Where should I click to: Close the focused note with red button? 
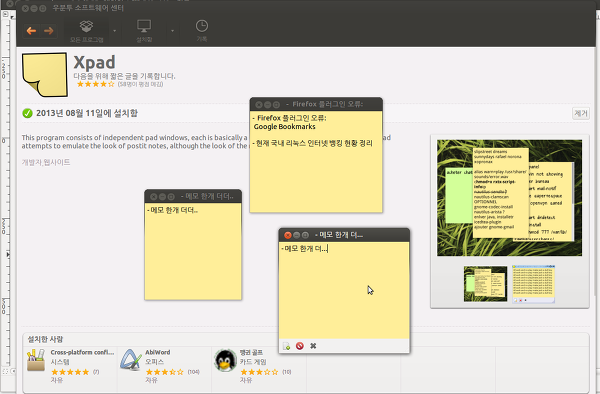288,235
